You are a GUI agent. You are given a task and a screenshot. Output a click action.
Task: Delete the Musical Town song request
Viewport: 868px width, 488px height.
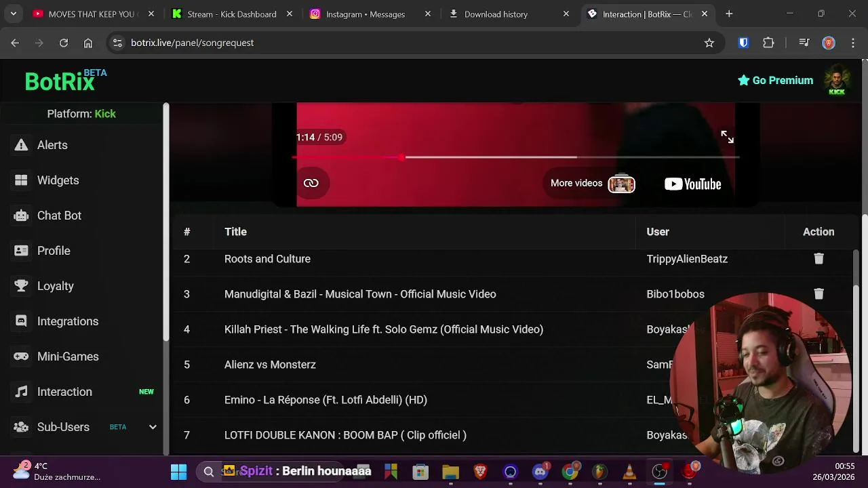tap(818, 294)
